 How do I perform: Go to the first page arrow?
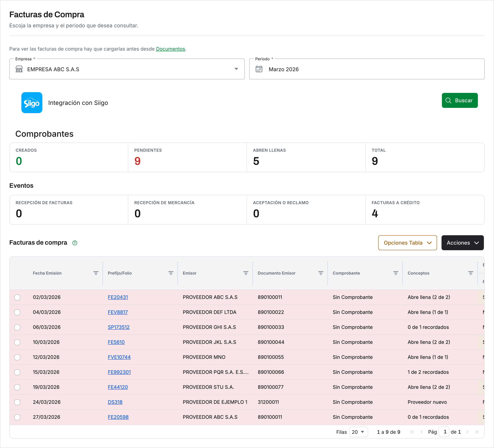tap(412, 432)
